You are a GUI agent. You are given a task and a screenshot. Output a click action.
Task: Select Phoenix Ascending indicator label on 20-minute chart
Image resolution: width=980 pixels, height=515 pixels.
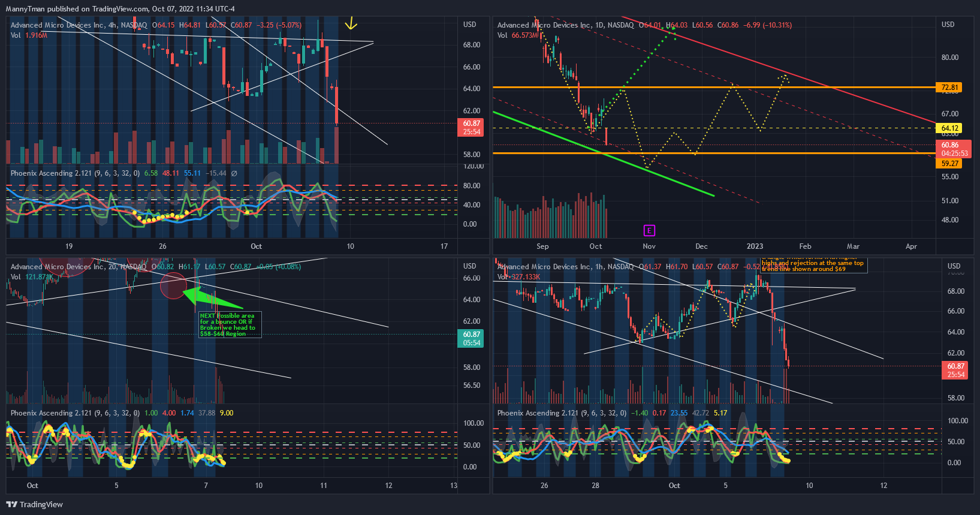pyautogui.click(x=75, y=413)
